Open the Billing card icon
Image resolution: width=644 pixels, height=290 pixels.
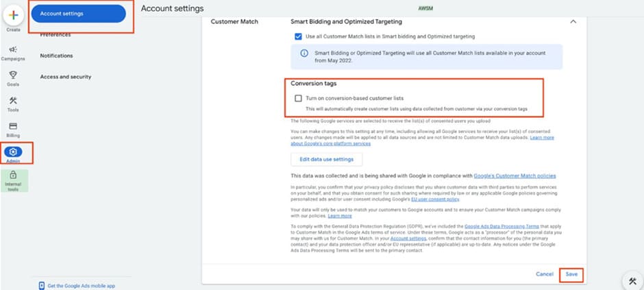14,126
